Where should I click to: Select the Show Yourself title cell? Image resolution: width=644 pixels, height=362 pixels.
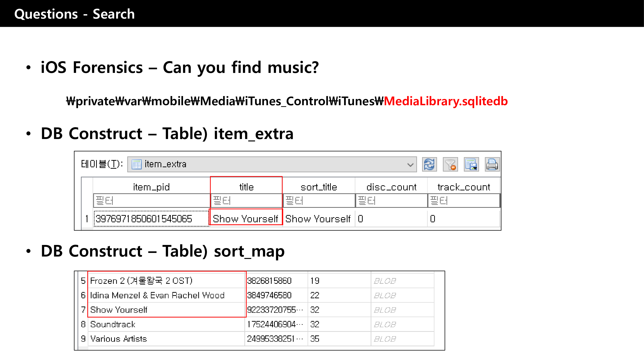tap(246, 219)
